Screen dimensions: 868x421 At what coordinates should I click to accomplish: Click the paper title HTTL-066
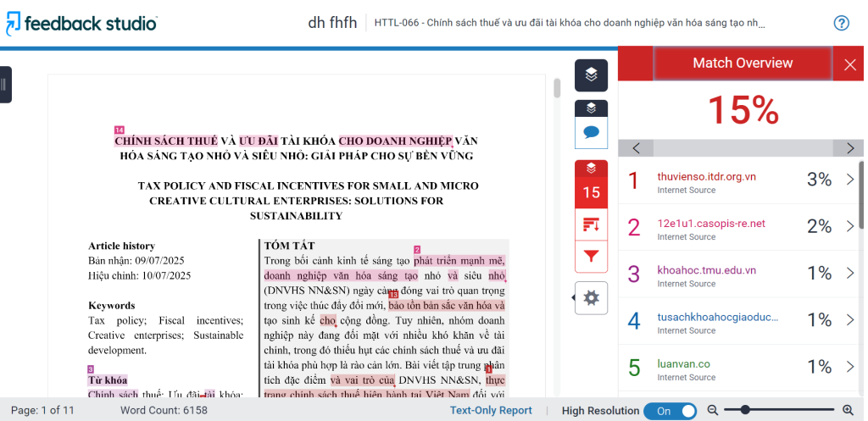click(x=570, y=23)
